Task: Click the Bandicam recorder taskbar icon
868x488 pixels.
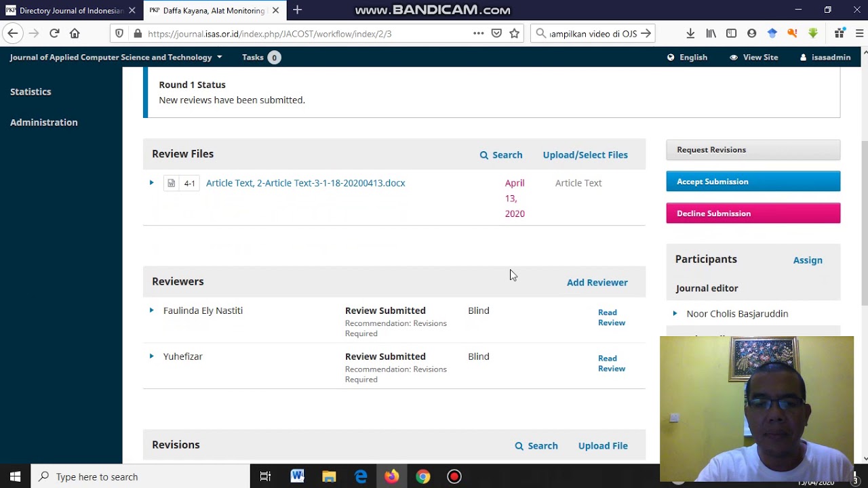Action: pos(454,476)
